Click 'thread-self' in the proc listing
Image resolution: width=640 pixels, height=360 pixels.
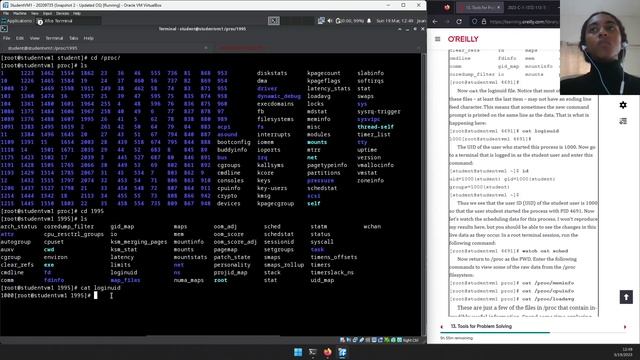376,127
